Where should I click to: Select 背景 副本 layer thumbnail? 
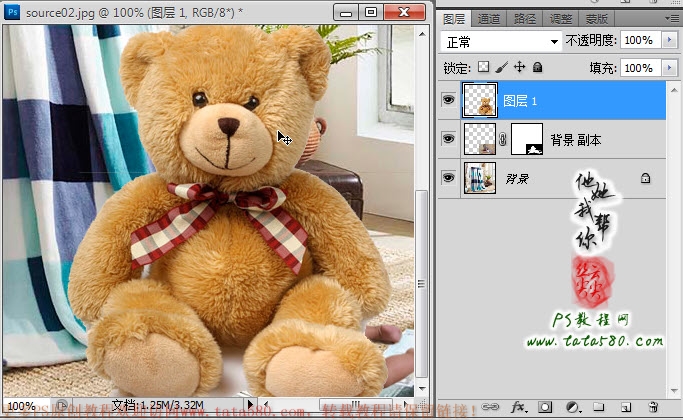click(x=480, y=139)
